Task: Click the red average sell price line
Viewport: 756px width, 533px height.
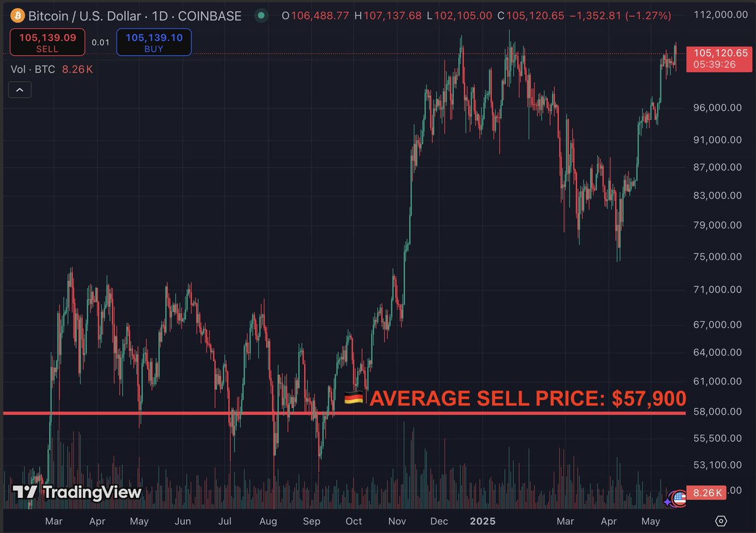Action: click(x=189, y=413)
